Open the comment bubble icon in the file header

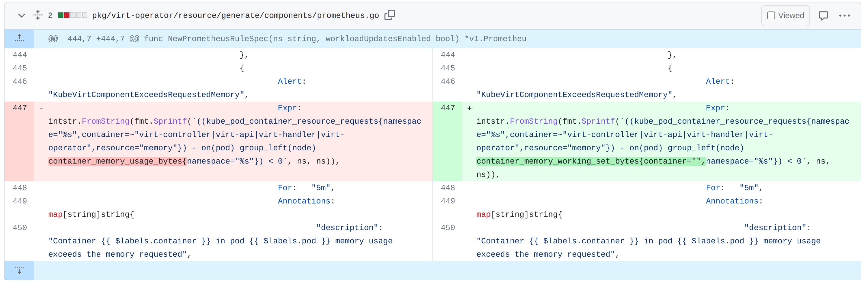824,15
